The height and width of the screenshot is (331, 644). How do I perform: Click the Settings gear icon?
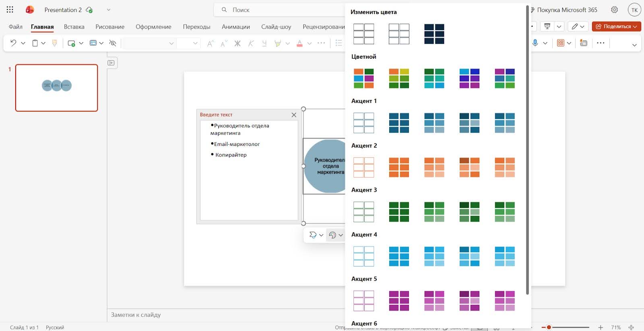(x=614, y=10)
